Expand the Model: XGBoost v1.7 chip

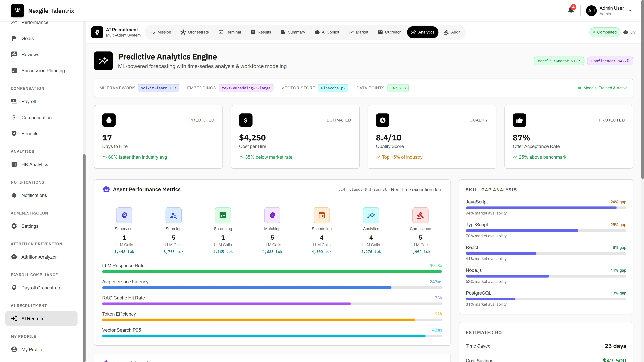point(559,61)
